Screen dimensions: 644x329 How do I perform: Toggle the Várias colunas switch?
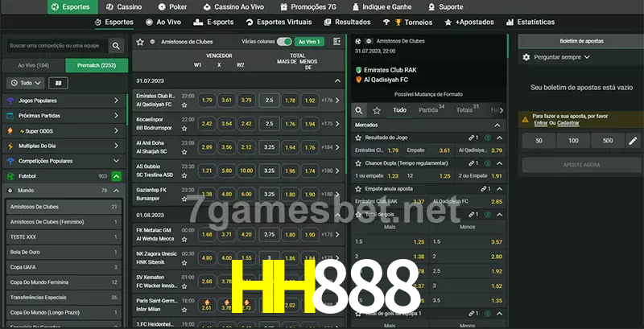(x=283, y=41)
